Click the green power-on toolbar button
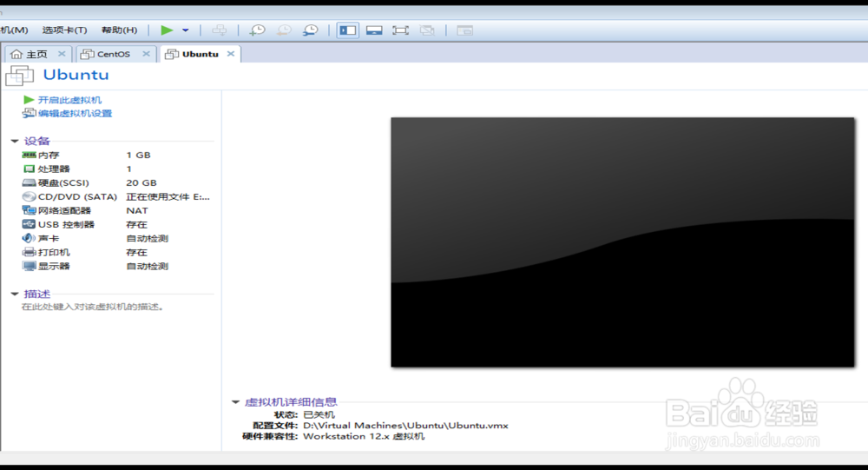 167,30
